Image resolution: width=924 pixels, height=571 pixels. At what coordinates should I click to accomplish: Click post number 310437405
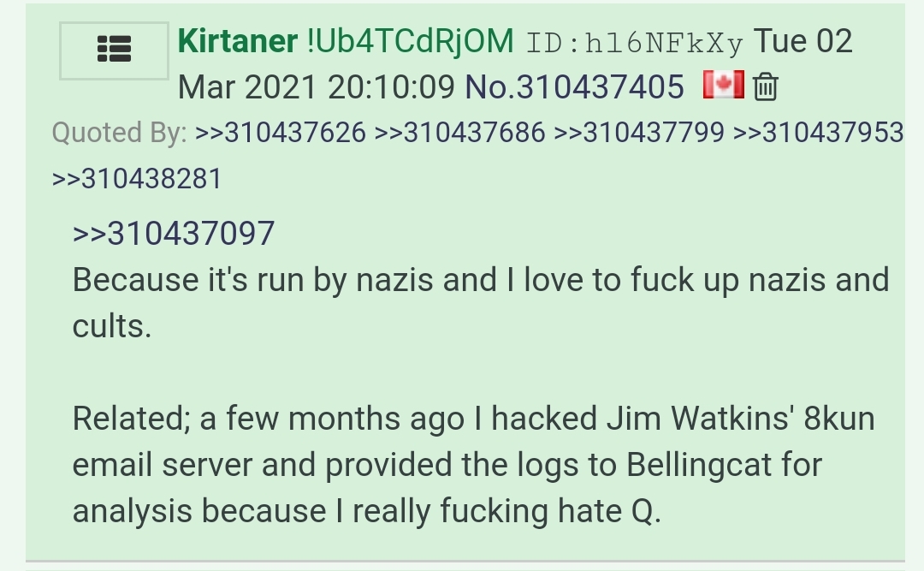(600, 87)
